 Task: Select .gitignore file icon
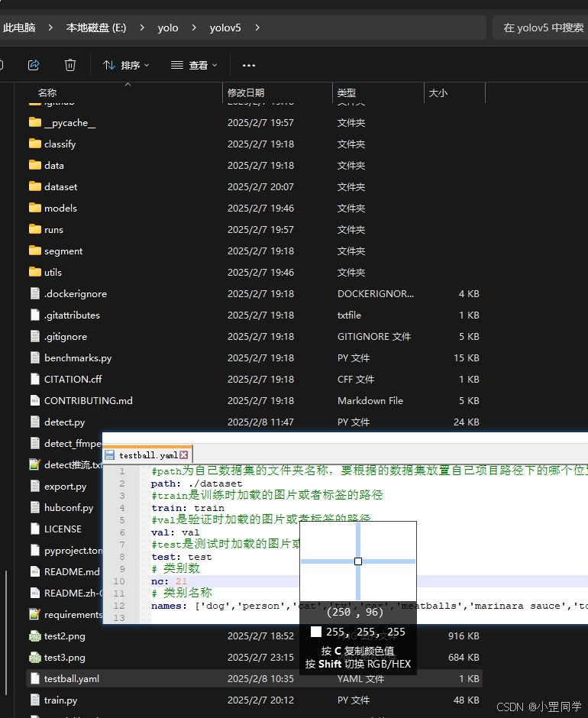tap(35, 336)
